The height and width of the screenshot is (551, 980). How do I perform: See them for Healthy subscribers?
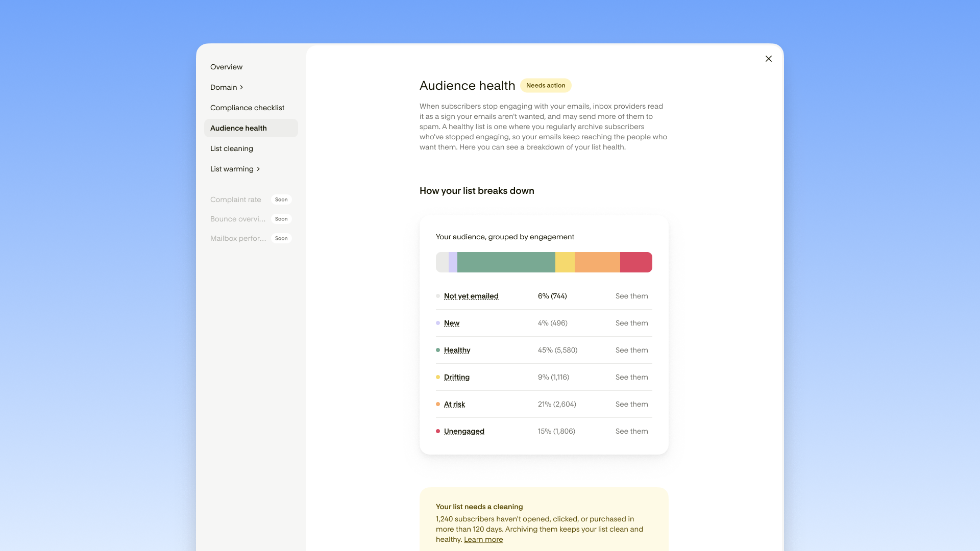(x=631, y=350)
